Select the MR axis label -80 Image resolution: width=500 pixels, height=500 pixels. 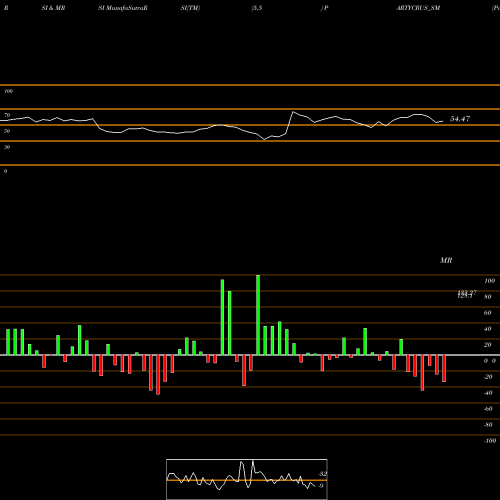(488, 425)
